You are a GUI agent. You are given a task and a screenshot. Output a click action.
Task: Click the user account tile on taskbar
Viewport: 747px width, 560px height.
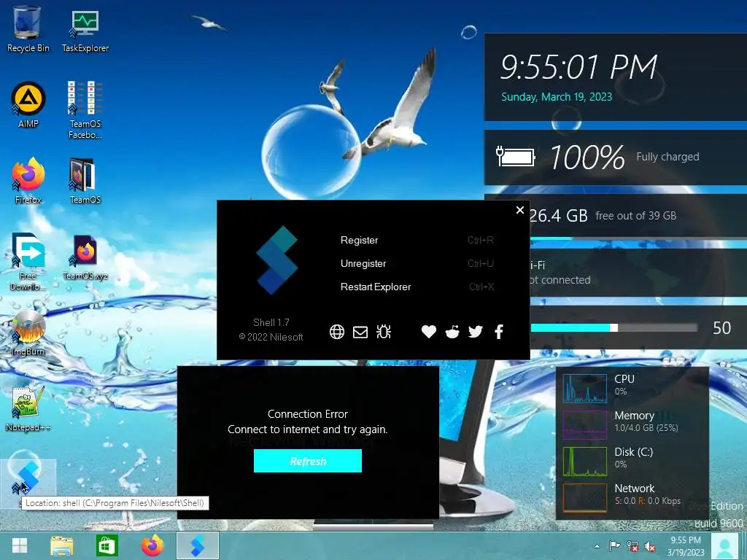(725, 546)
